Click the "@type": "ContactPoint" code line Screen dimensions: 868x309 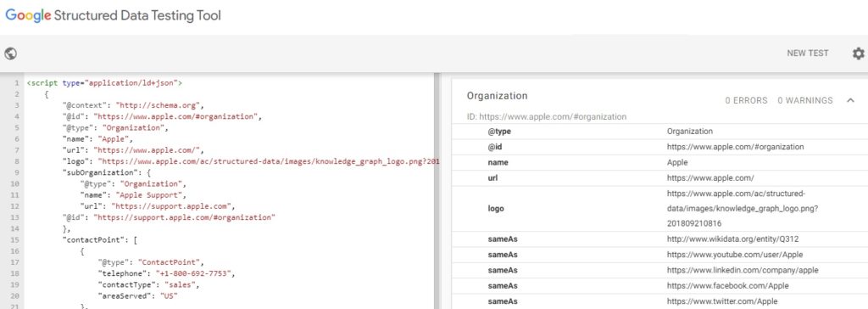151,261
